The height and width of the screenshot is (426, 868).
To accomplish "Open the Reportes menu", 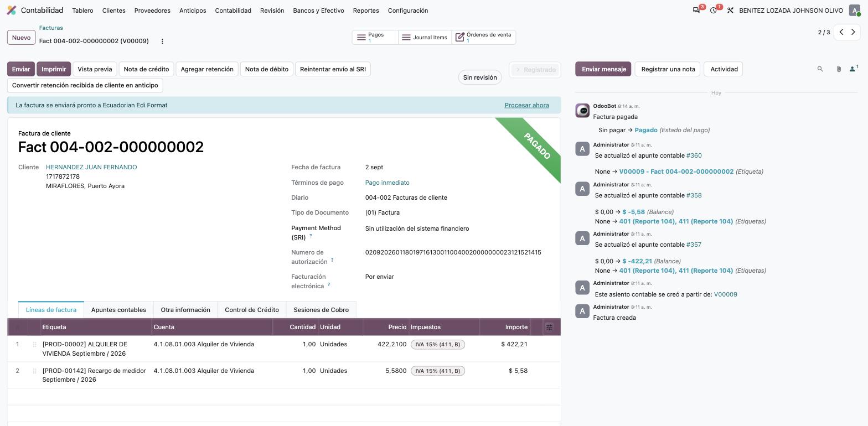I will coord(366,11).
